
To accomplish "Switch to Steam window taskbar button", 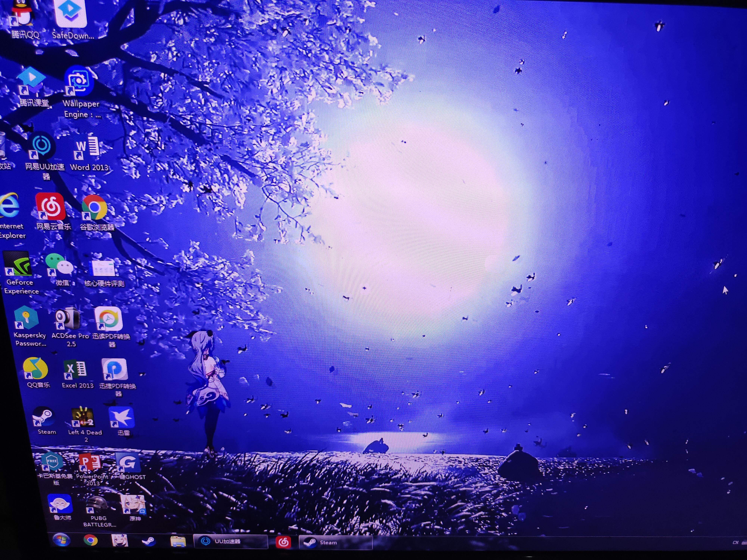I will click(x=336, y=542).
